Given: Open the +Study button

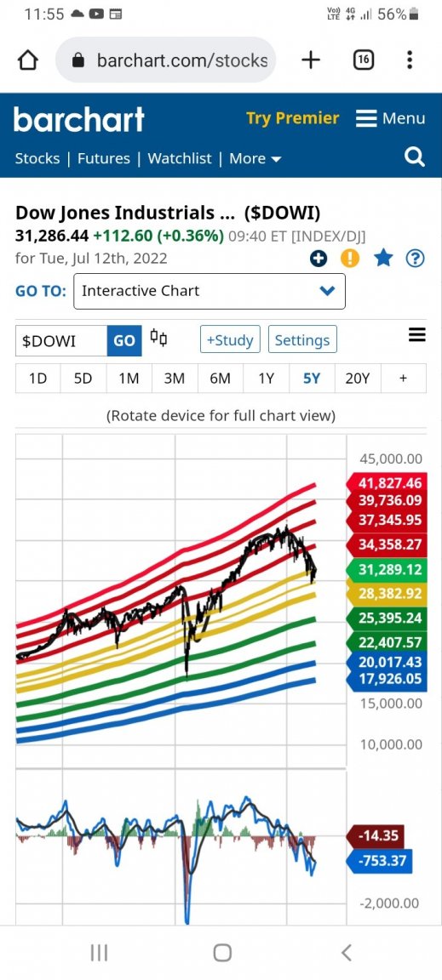Looking at the screenshot, I should pyautogui.click(x=230, y=340).
